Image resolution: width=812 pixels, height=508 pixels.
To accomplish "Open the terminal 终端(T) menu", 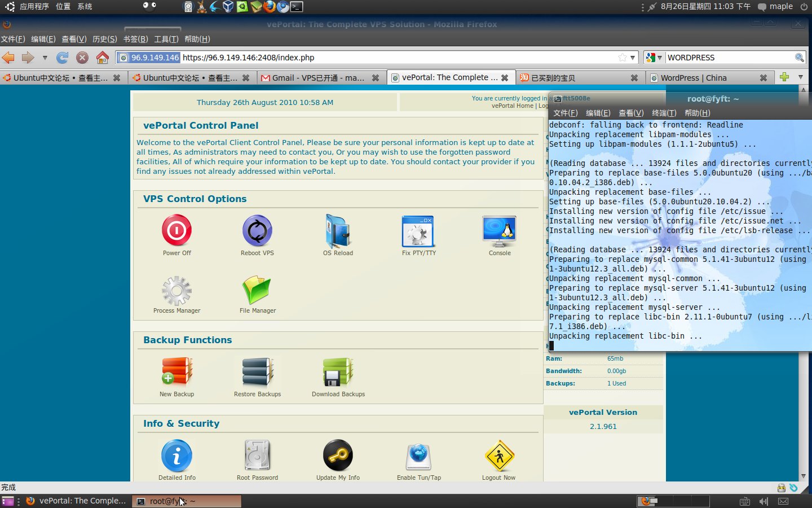I will (664, 113).
